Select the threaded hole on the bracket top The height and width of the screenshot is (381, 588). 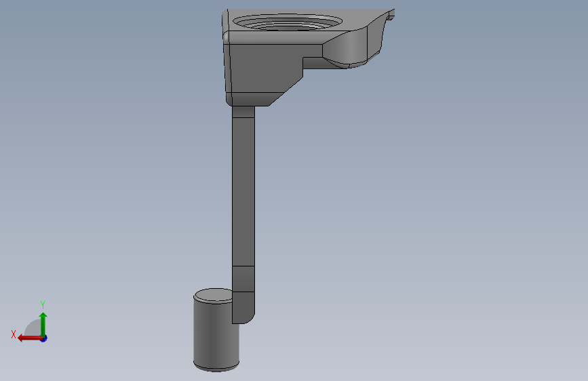coord(288,22)
